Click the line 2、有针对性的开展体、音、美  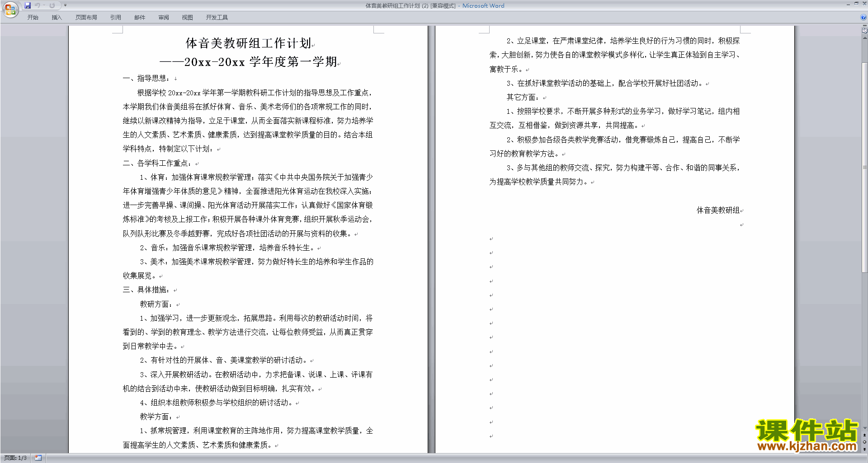224,360
